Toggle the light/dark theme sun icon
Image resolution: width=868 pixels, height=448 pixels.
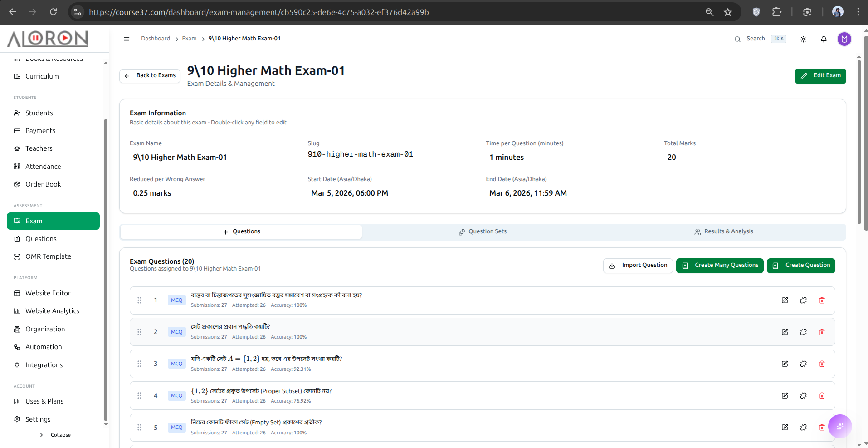coord(803,39)
